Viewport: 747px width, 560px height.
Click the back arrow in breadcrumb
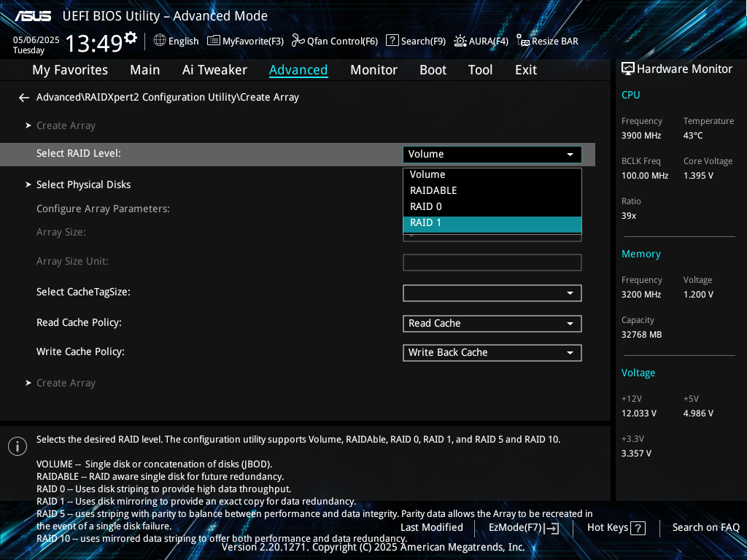[24, 98]
